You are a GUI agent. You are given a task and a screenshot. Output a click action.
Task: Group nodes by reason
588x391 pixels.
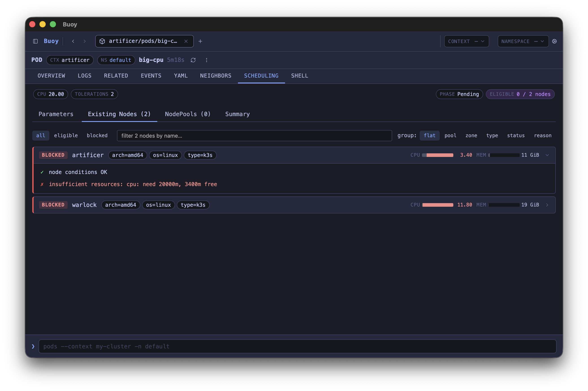(543, 135)
